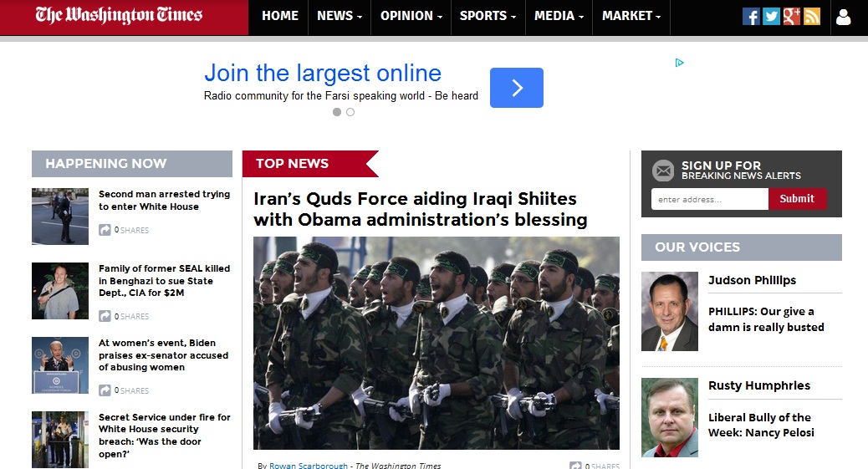Select the second ad carousel dot
The width and height of the screenshot is (868, 469).
350,112
